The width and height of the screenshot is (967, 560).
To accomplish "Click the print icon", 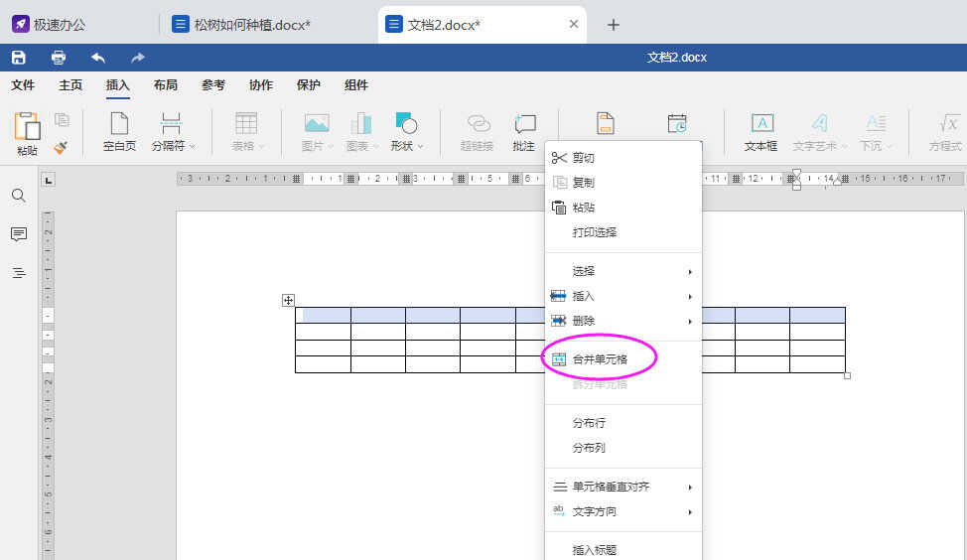I will coord(59,58).
